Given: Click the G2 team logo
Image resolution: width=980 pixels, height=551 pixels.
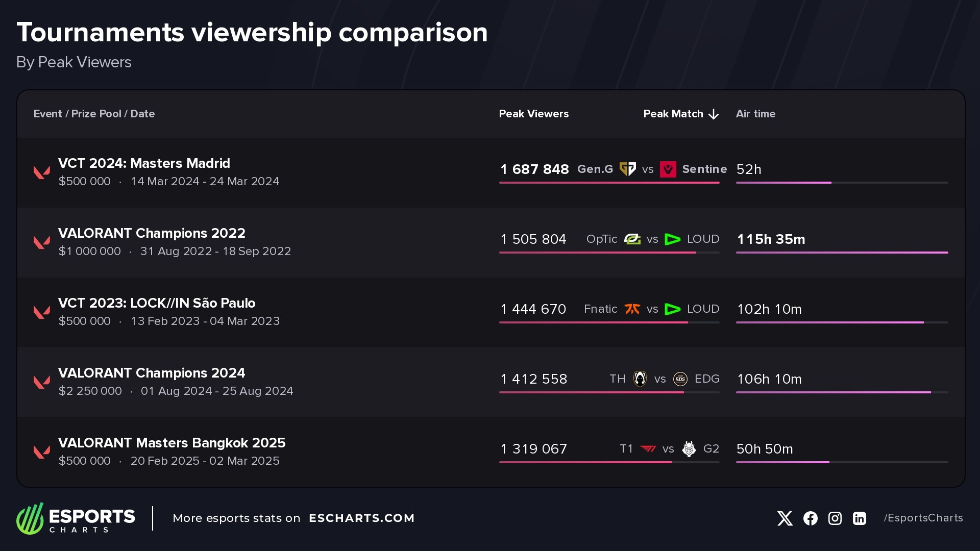Looking at the screenshot, I should [689, 449].
